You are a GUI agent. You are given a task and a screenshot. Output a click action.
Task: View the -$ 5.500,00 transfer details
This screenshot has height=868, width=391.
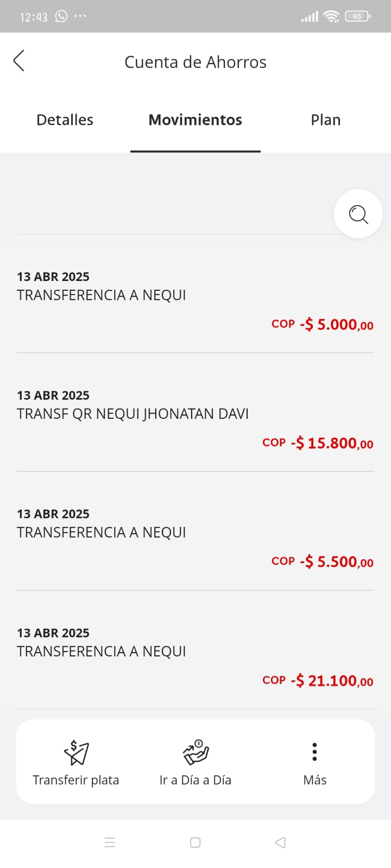tap(195, 537)
